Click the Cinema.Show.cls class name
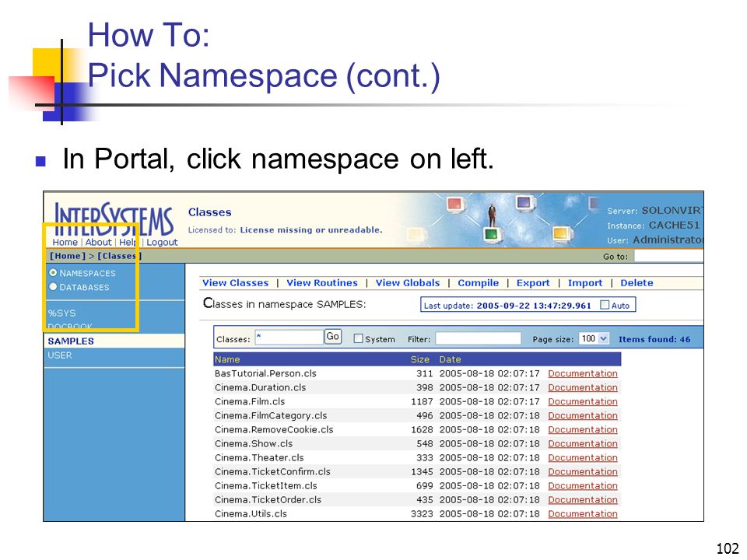747x560 pixels. (x=254, y=444)
